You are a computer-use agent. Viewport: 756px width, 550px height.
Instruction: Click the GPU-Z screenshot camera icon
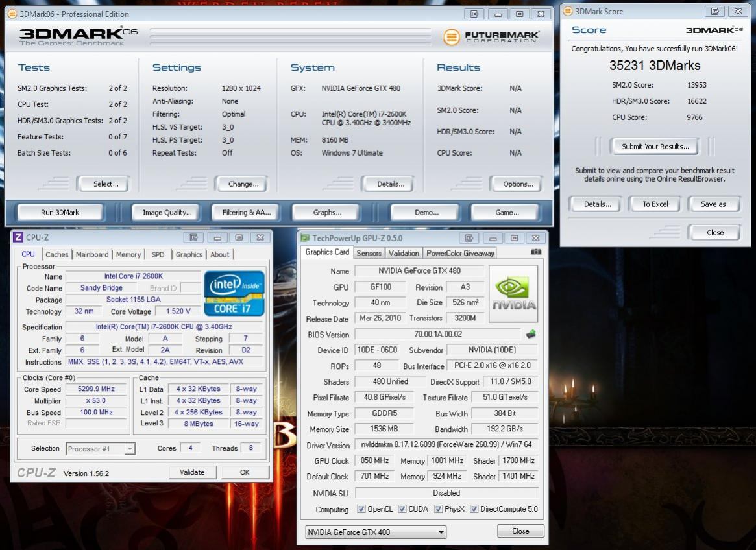[535, 252]
